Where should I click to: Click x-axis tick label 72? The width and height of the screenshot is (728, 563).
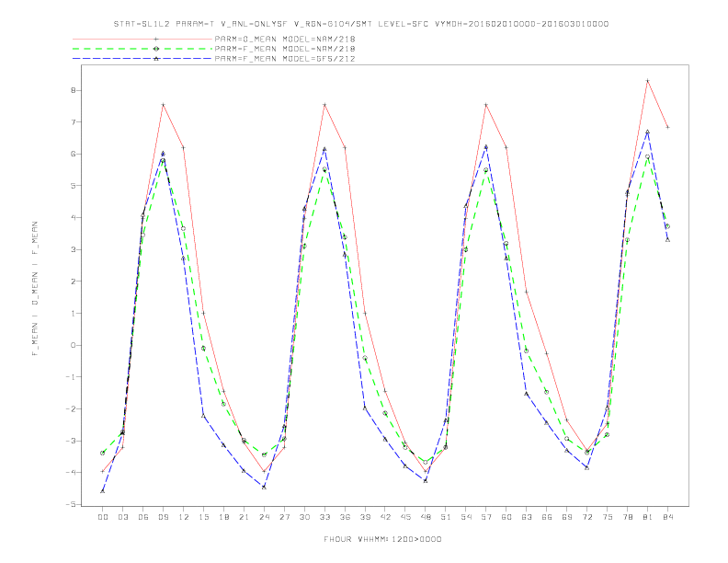coord(587,517)
